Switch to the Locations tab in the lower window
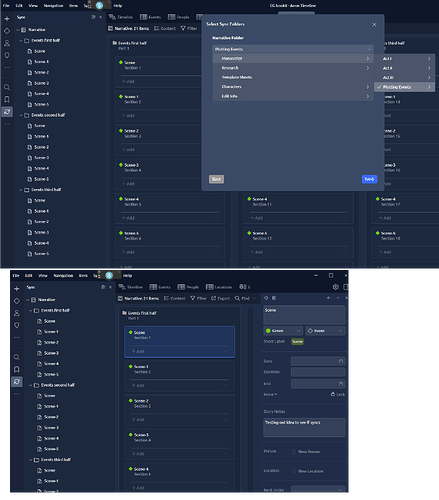439x500 pixels. click(x=219, y=287)
